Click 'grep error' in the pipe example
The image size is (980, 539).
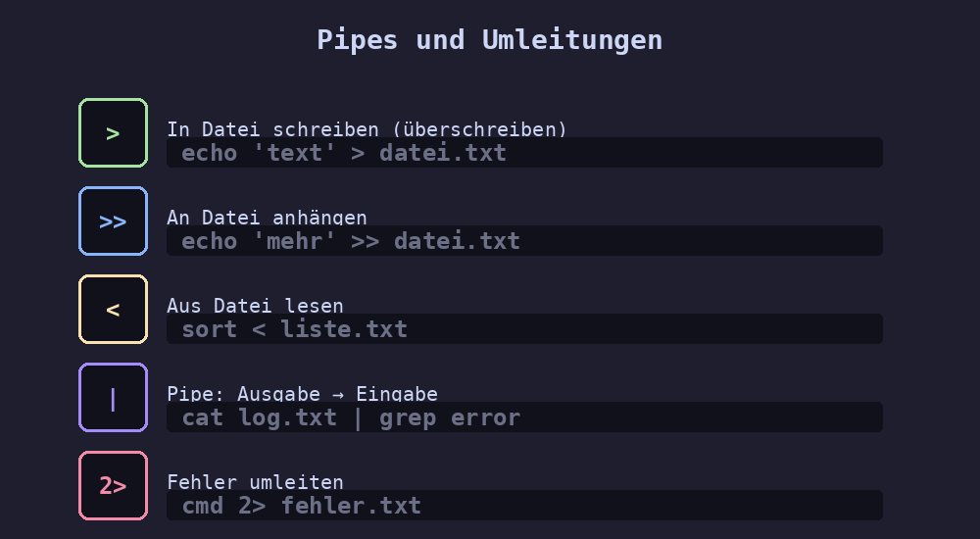pyautogui.click(x=450, y=417)
